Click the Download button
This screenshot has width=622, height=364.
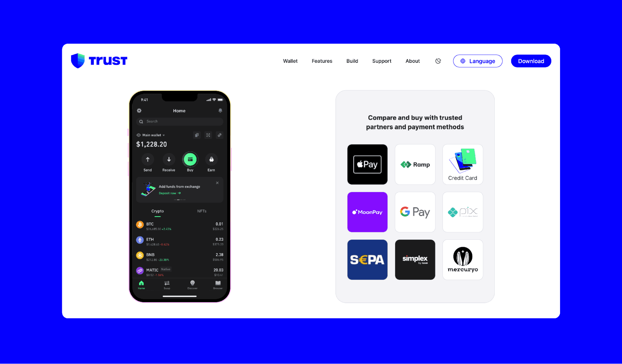[x=531, y=61]
